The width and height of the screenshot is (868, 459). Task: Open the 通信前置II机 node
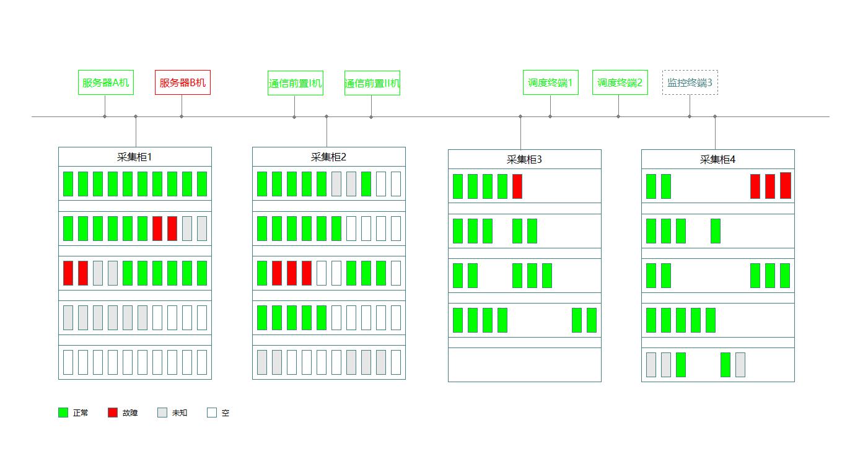click(x=372, y=83)
